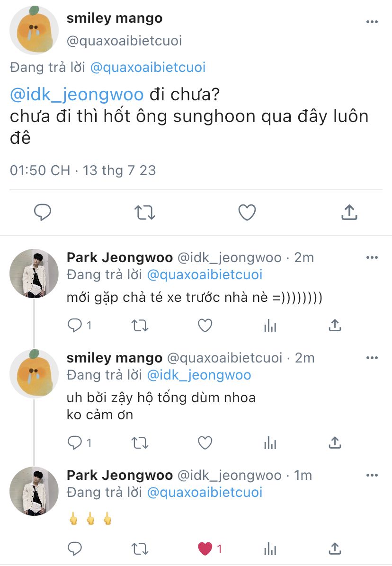392x566 pixels.
Task: Reply to Jeongwoo's 'té xe' tweet
Action: click(75, 325)
